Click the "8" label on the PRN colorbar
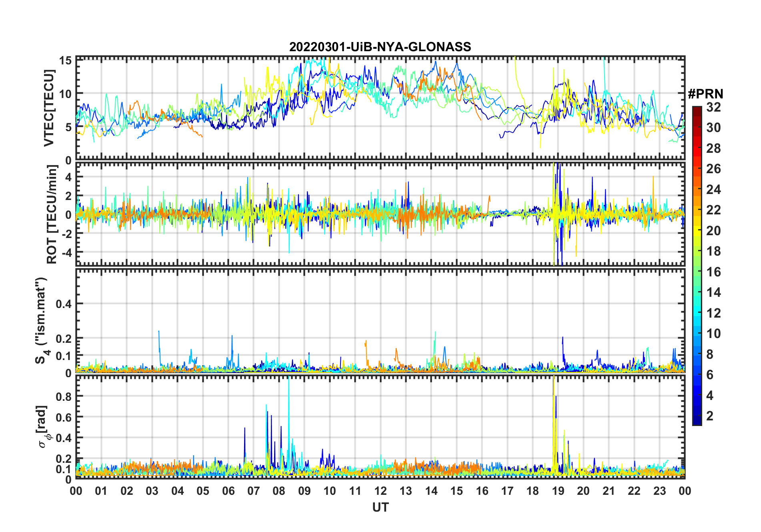Viewport: 761px width, 532px height. pos(710,354)
